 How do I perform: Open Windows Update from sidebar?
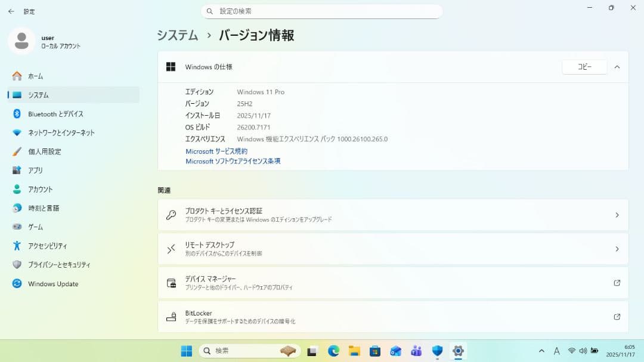click(53, 284)
